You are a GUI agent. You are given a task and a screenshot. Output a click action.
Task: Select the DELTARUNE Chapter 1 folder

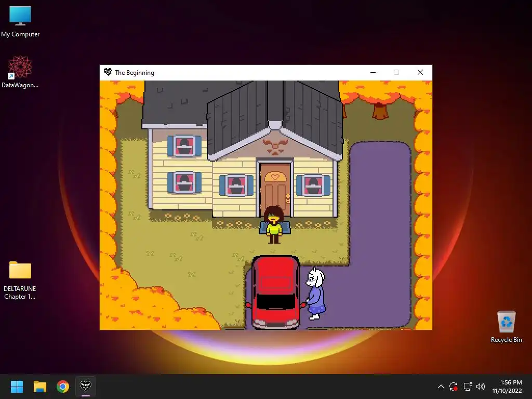[20, 280]
